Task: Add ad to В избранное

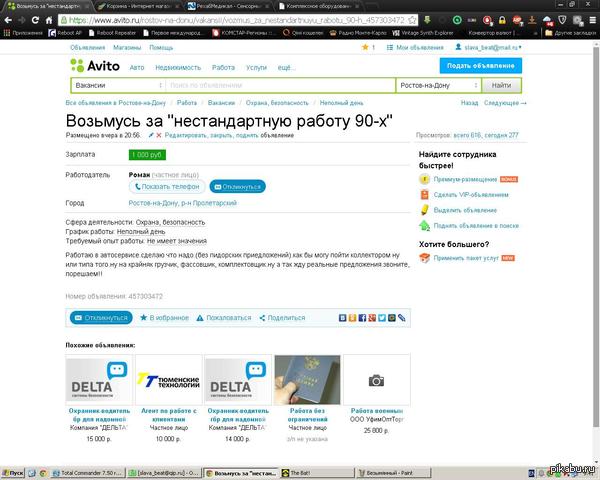Action: [165, 318]
